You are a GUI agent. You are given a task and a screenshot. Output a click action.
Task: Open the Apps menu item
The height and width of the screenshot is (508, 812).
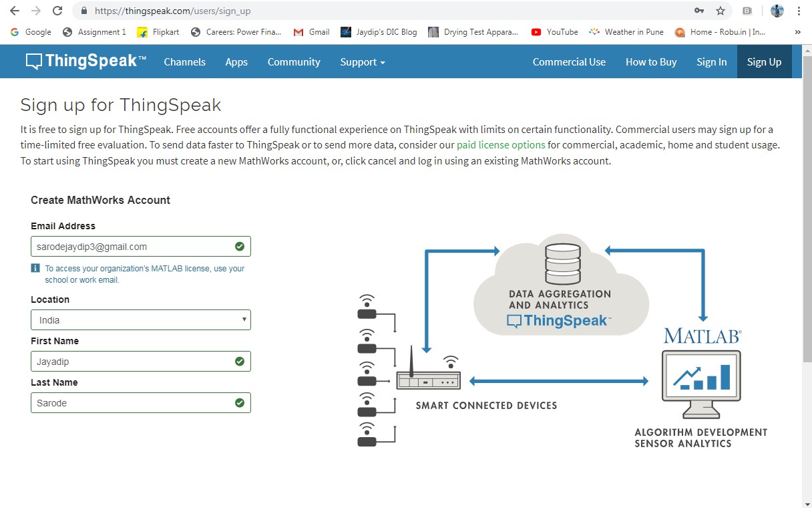point(236,61)
